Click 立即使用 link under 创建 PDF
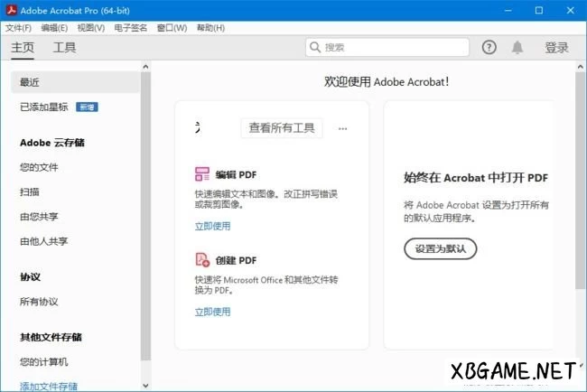 point(212,312)
